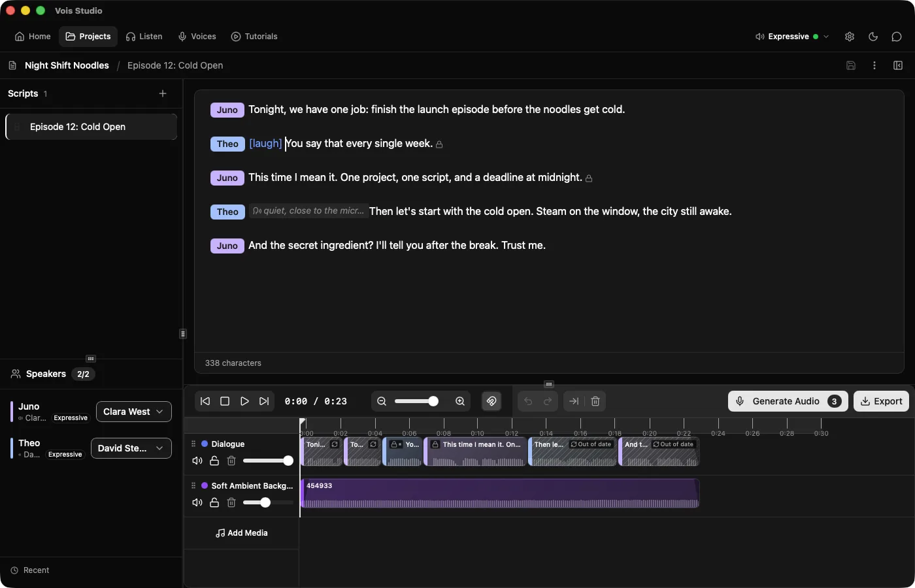Click Add Media button
This screenshot has height=588, width=915.
pyautogui.click(x=242, y=533)
